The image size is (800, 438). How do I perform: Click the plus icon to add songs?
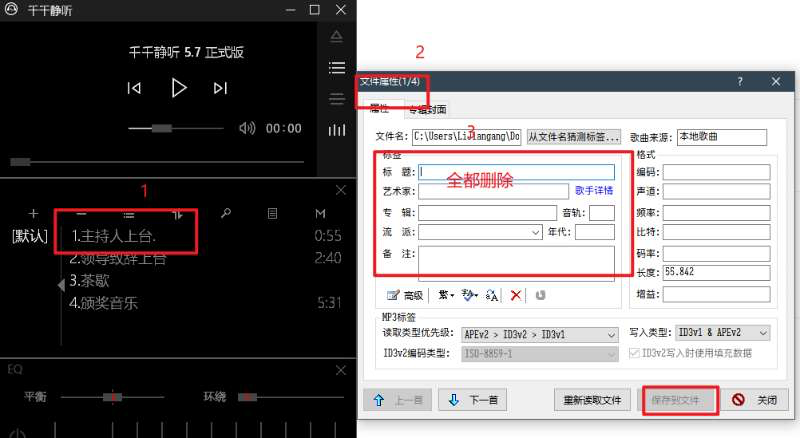pos(33,214)
